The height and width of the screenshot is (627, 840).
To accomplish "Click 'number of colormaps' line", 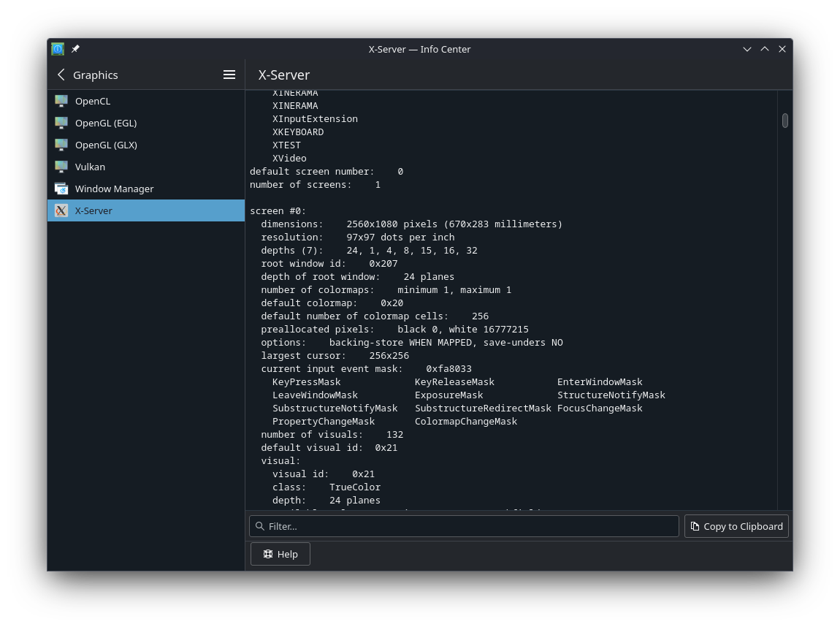I will (x=386, y=289).
